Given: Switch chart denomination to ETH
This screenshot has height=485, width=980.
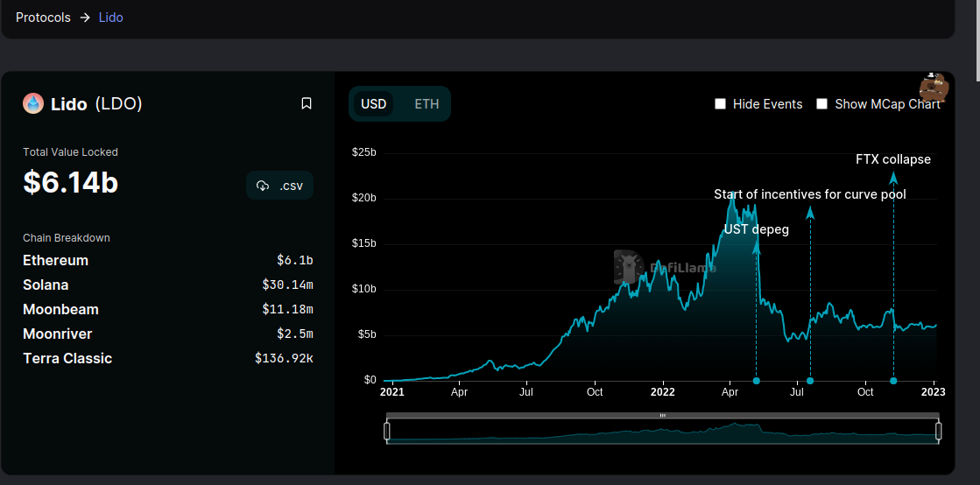Looking at the screenshot, I should tap(427, 104).
